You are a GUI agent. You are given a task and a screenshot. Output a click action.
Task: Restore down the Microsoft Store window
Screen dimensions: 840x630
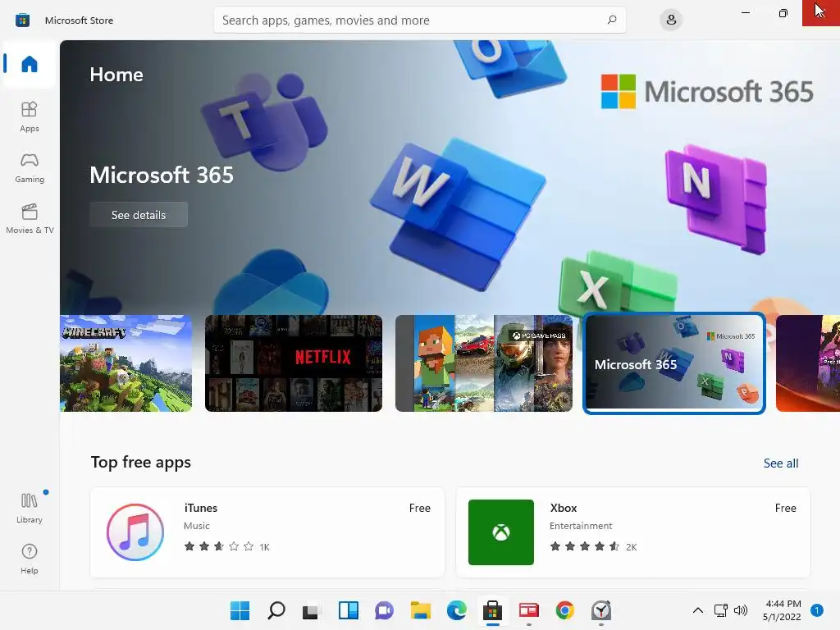pyautogui.click(x=783, y=13)
